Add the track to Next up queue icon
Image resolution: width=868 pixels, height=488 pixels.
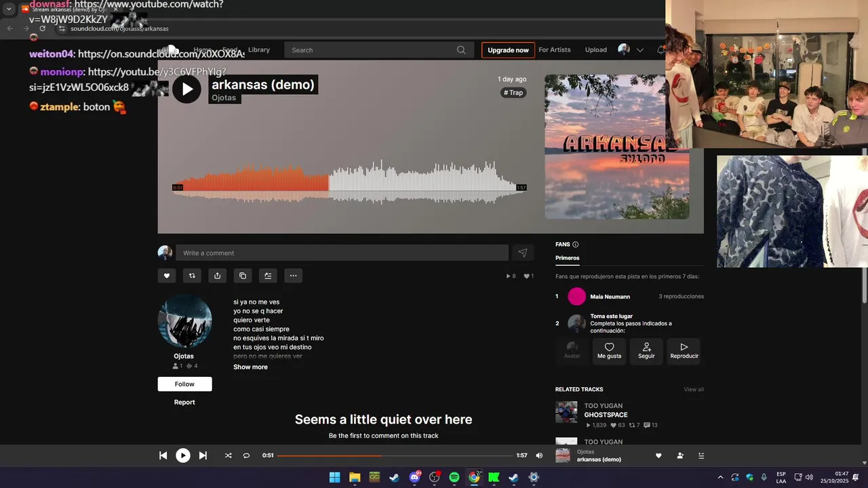click(x=268, y=276)
